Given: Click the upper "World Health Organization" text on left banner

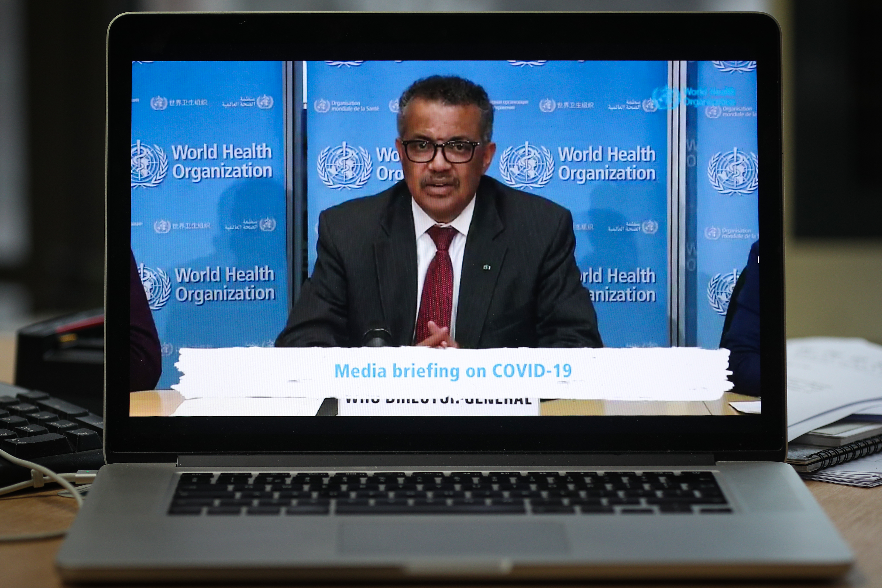Looking at the screenshot, I should tap(222, 162).
